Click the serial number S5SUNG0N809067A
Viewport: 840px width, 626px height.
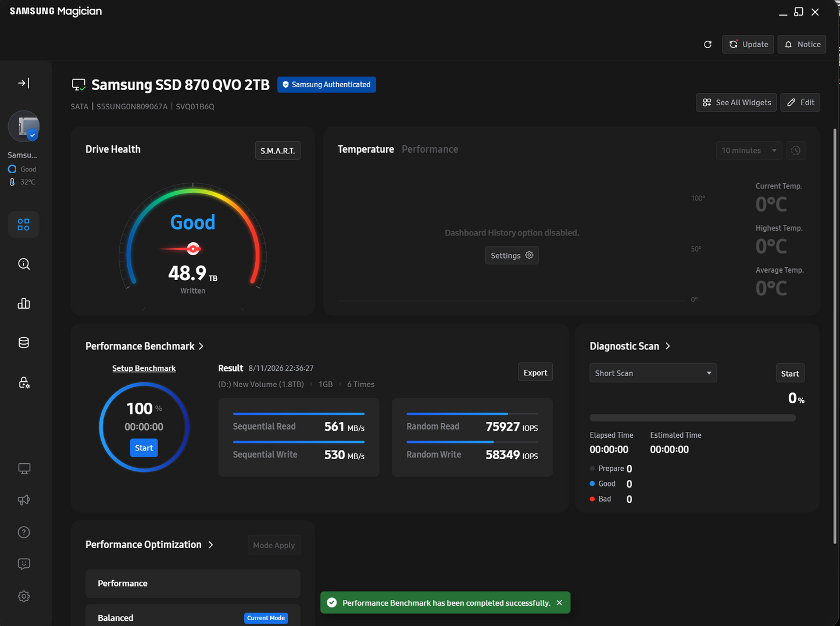coord(132,106)
